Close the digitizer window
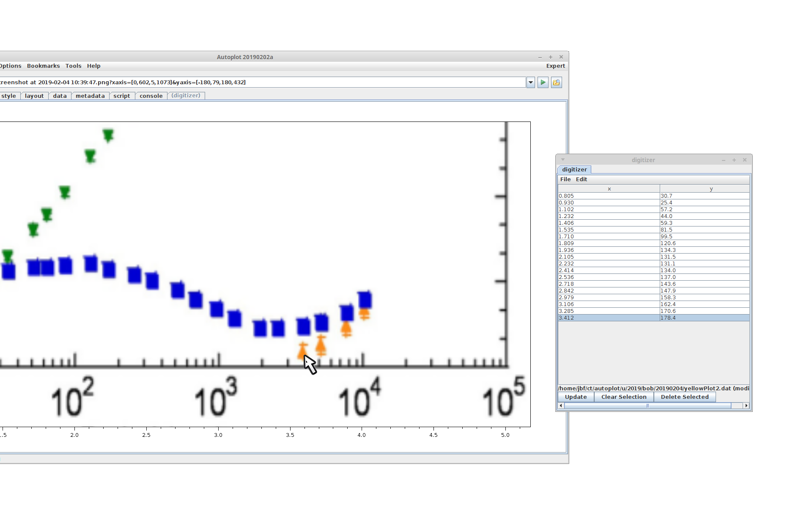The width and height of the screenshot is (812, 508). (x=745, y=160)
